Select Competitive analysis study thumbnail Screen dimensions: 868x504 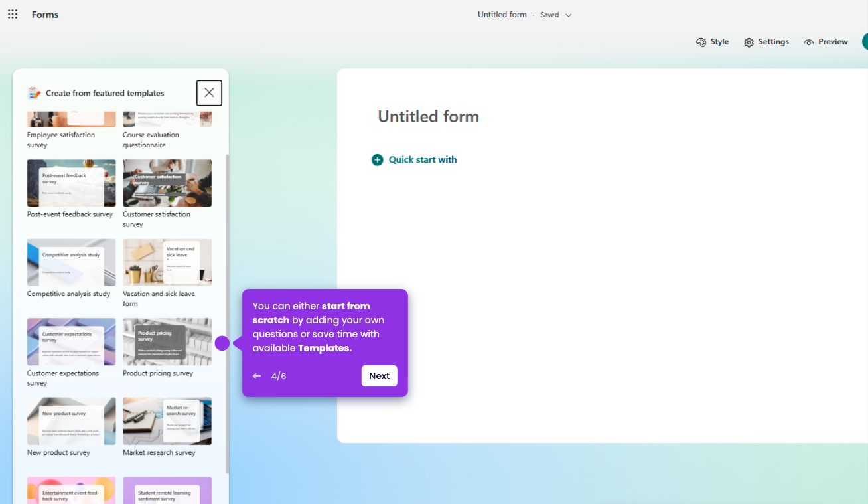71,262
